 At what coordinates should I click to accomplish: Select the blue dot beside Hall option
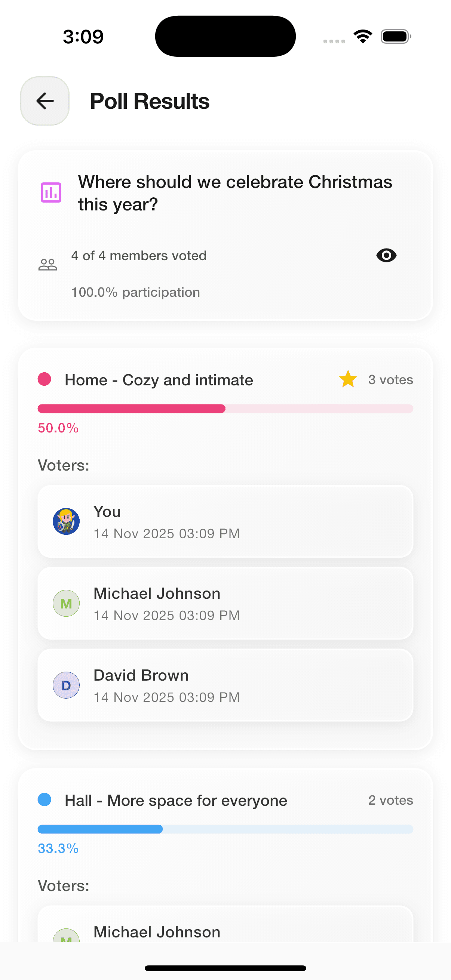(x=45, y=800)
